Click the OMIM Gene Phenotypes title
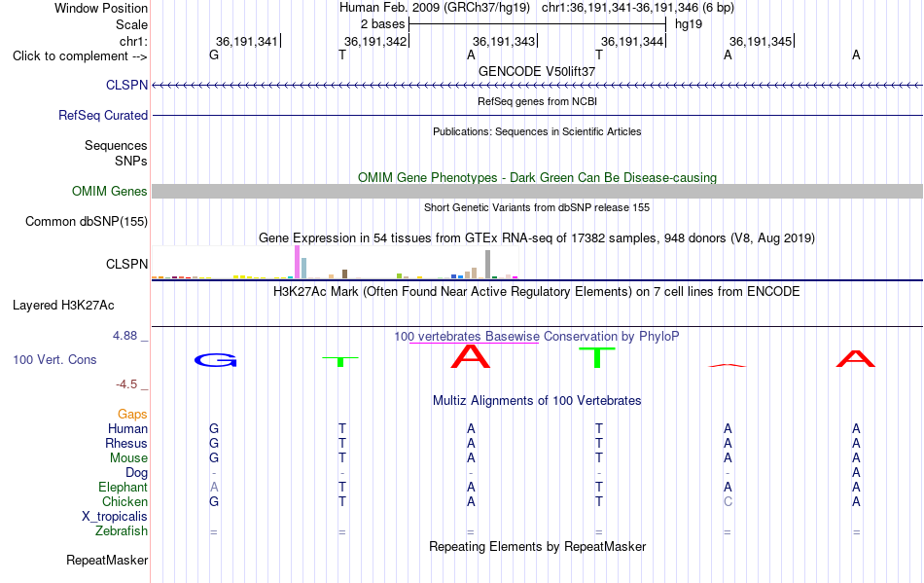Viewport: 924px width, 583px height. (x=537, y=177)
